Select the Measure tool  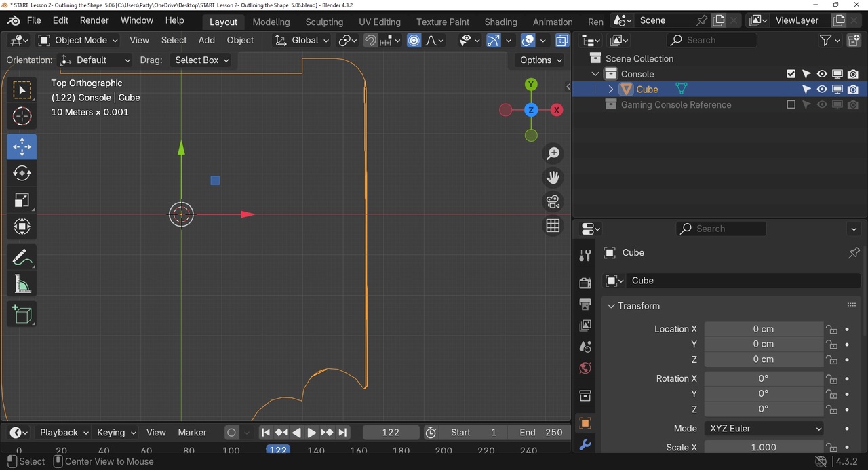(x=22, y=285)
